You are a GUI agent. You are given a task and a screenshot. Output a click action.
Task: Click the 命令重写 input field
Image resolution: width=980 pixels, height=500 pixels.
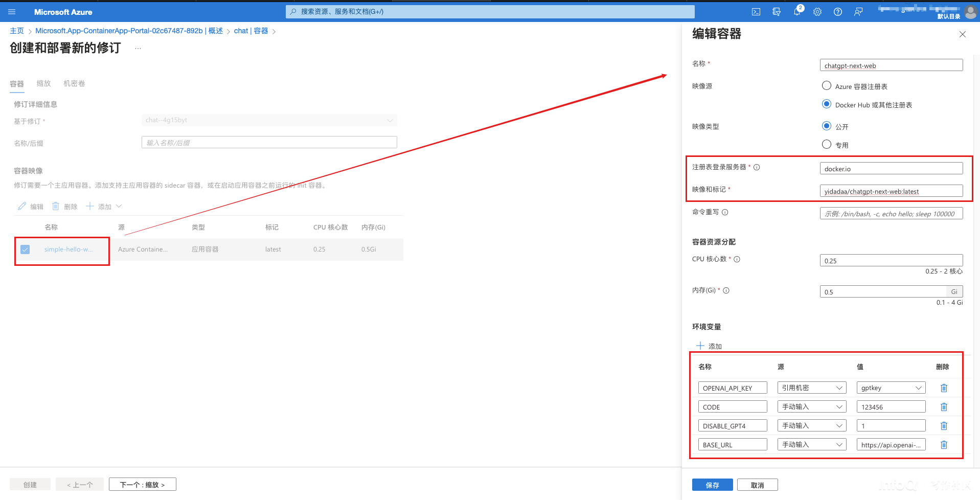click(x=891, y=214)
